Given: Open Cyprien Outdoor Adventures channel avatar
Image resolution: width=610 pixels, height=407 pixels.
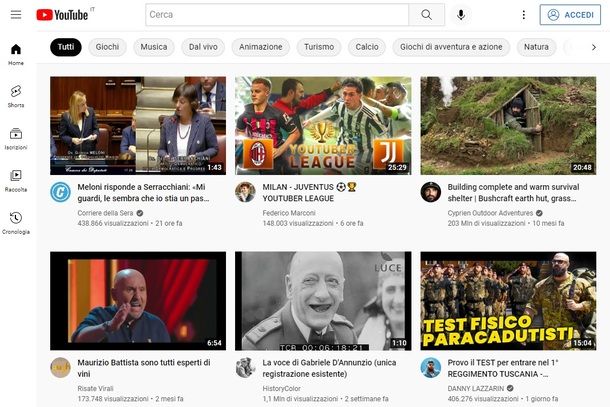Looking at the screenshot, I should 431,192.
